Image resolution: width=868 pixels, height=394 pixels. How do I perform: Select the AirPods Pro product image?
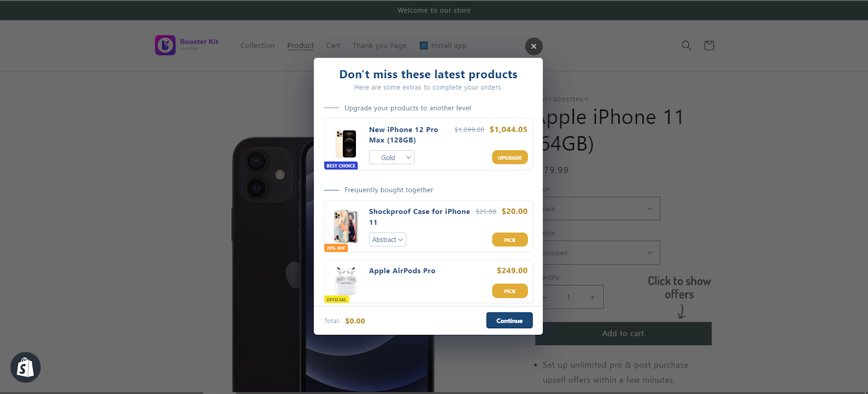346,281
